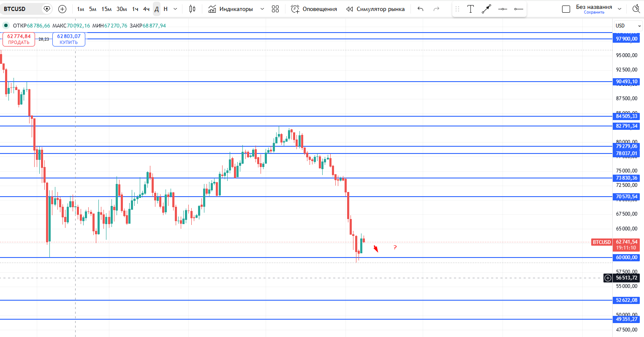The image size is (644, 337).
Task: Select the 60000,00 line label
Action: pyautogui.click(x=627, y=258)
